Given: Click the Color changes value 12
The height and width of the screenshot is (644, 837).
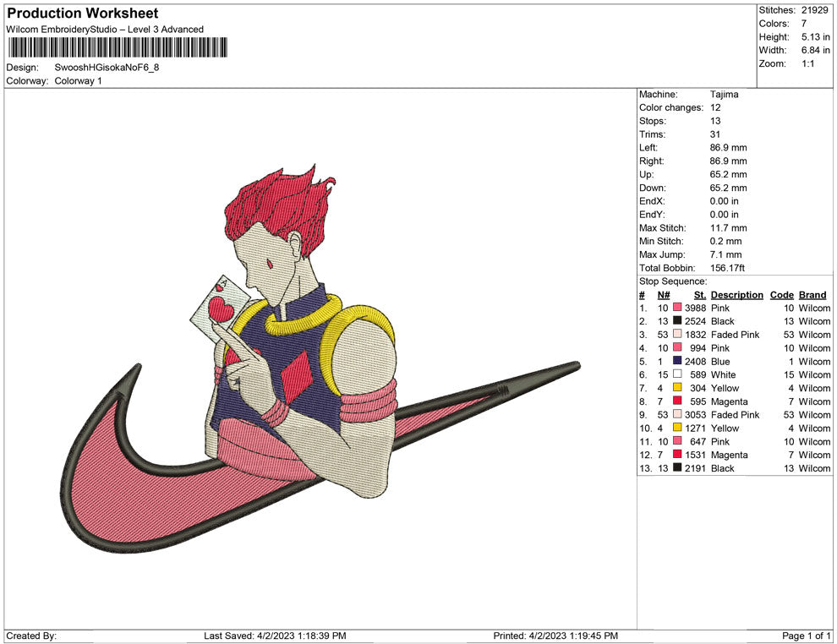Looking at the screenshot, I should click(715, 108).
